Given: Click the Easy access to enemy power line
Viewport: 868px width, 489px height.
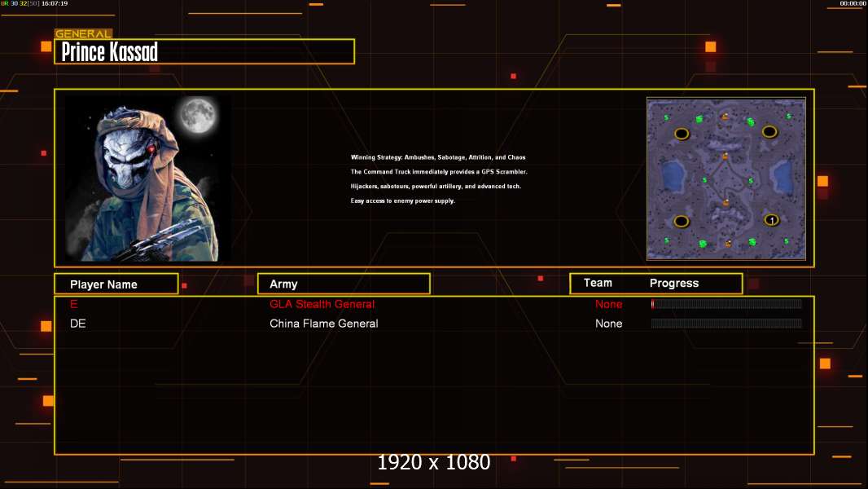Looking at the screenshot, I should click(402, 200).
